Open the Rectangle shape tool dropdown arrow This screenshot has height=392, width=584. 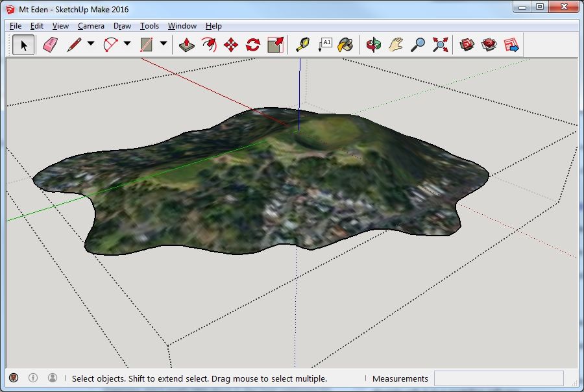click(164, 44)
